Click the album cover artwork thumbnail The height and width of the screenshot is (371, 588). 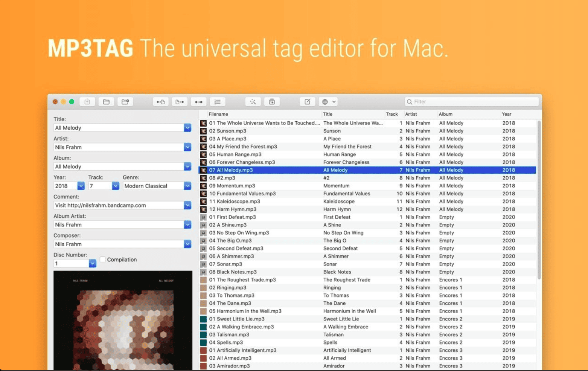click(x=123, y=321)
